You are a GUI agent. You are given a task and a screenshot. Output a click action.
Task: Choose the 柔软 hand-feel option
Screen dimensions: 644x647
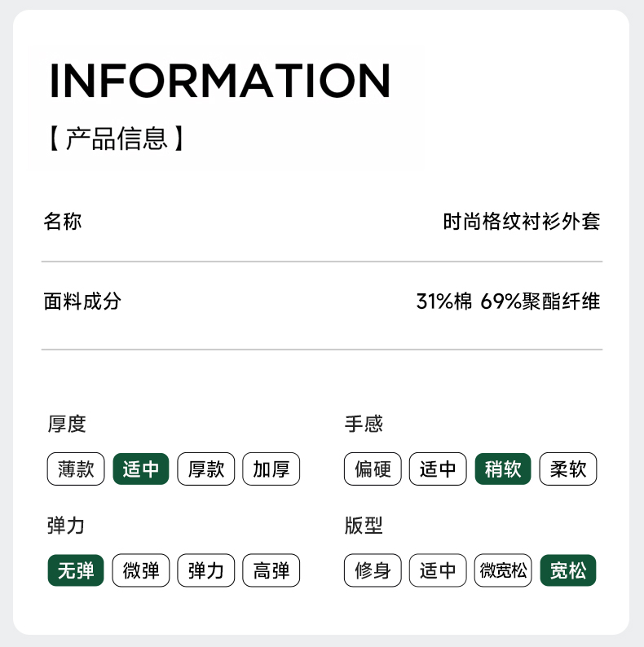coord(568,469)
